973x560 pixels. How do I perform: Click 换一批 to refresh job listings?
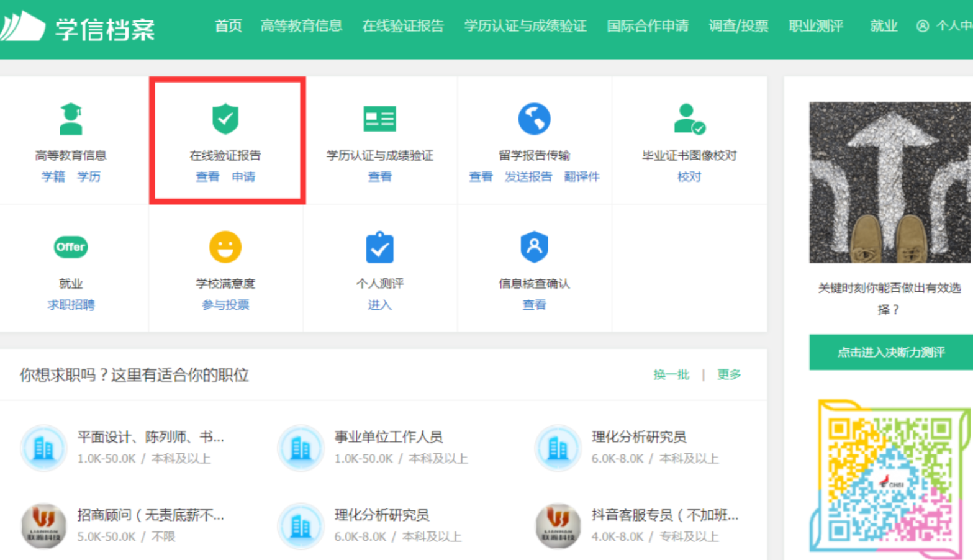click(x=671, y=374)
